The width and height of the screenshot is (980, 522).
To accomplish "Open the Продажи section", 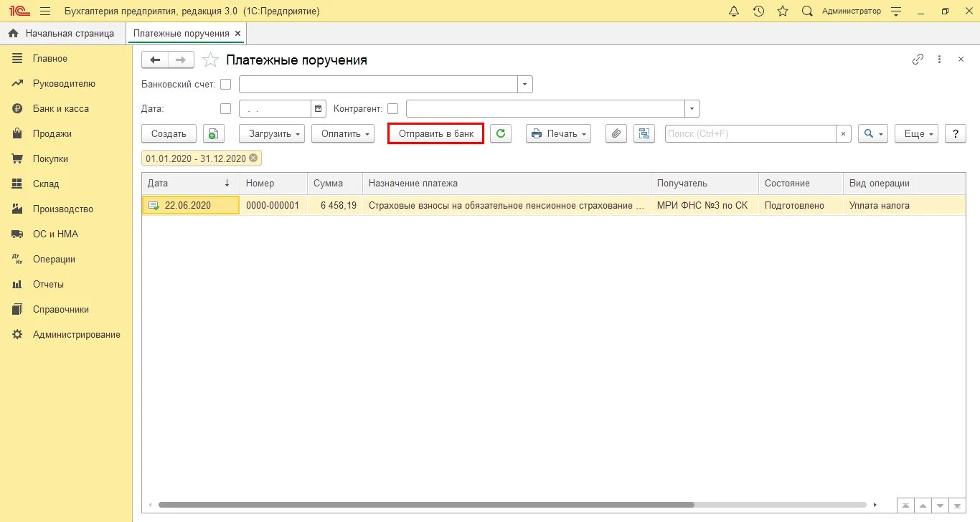I will point(66,134).
